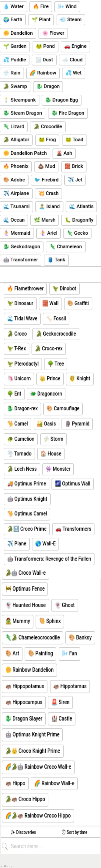Click the Transformer element

coord(21,260)
